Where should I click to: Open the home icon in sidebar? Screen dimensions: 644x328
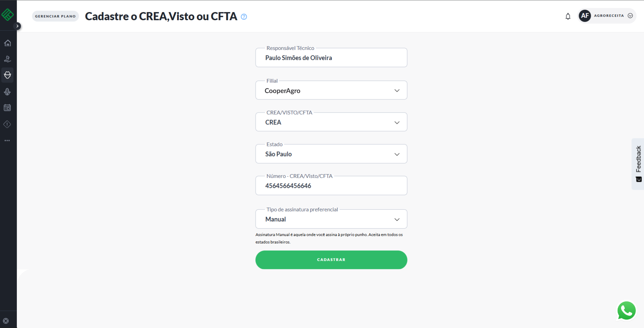7,43
